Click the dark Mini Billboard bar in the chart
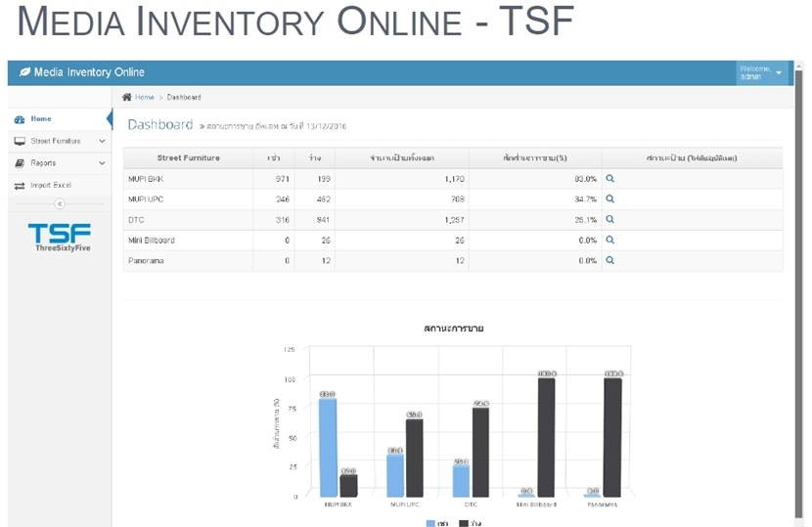Screen dimensions: 812x527 [546, 437]
